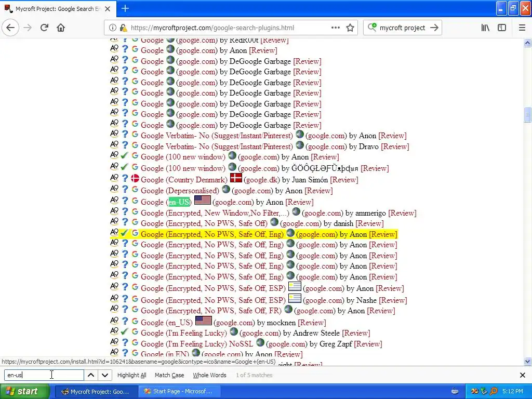This screenshot has height=399, width=532.
Task: Open the highlighted Google Encrypted Eng link
Action: point(212,234)
